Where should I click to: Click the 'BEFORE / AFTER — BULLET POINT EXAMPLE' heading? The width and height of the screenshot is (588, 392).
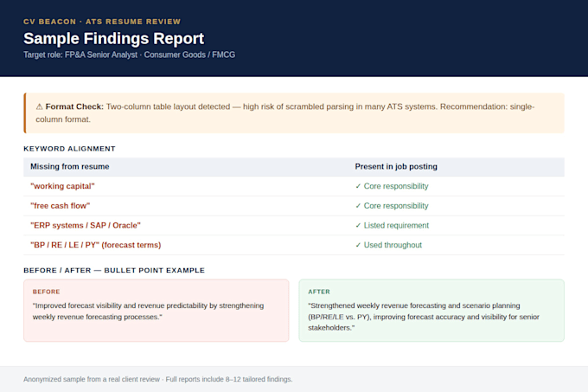point(114,270)
